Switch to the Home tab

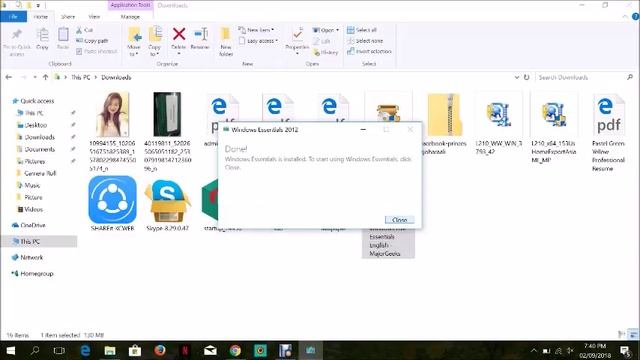[40, 17]
